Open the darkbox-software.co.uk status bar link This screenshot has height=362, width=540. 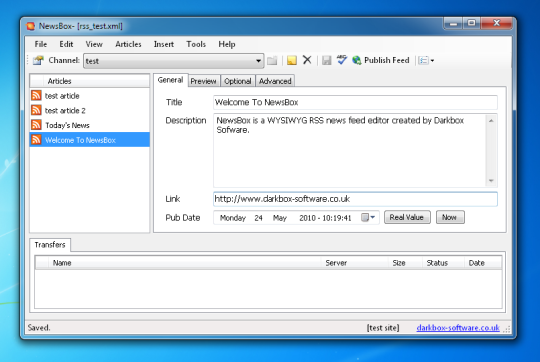(x=458, y=328)
